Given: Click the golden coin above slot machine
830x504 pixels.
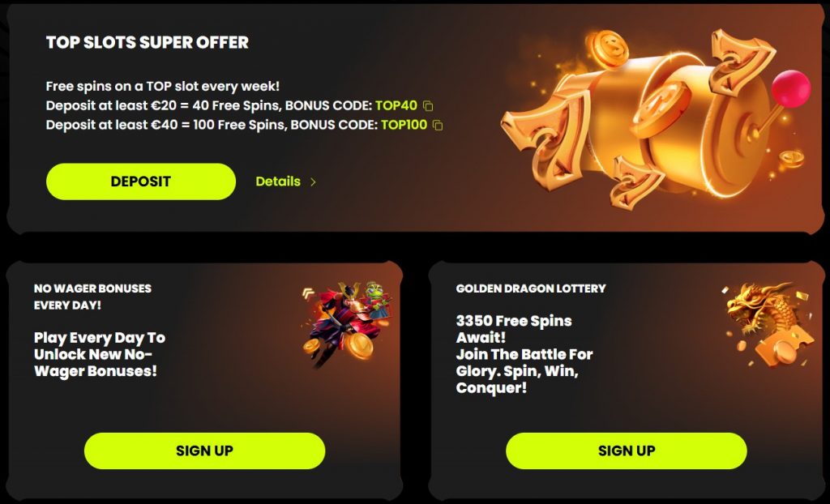Looking at the screenshot, I should click(x=606, y=49).
